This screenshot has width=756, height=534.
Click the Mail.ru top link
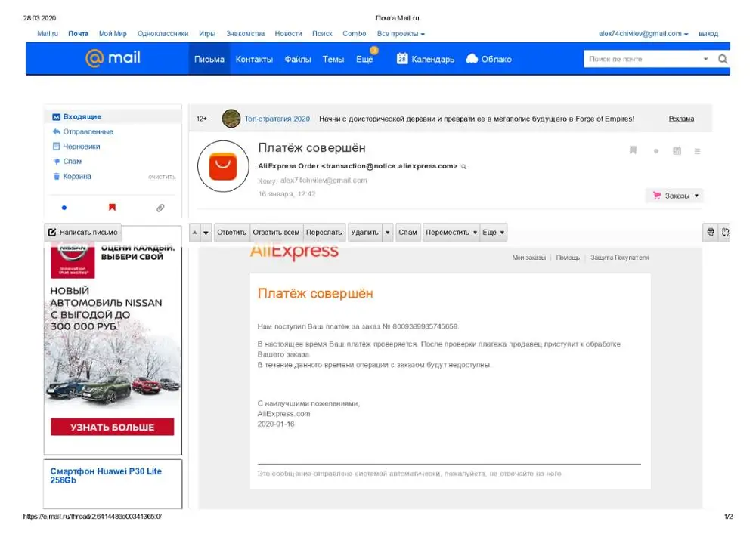(x=47, y=34)
